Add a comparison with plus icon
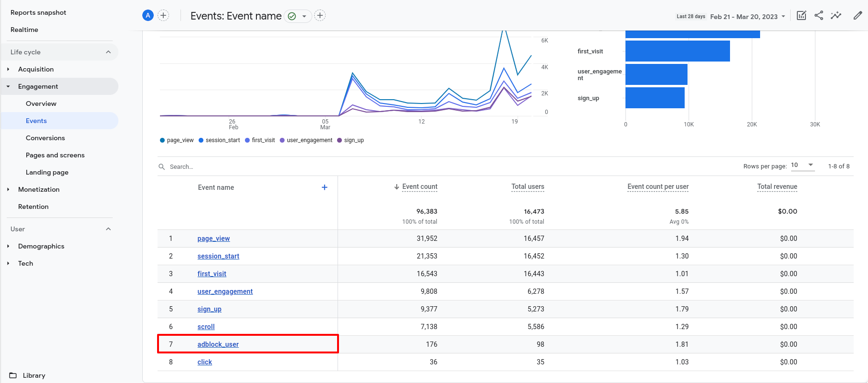 coord(163,16)
